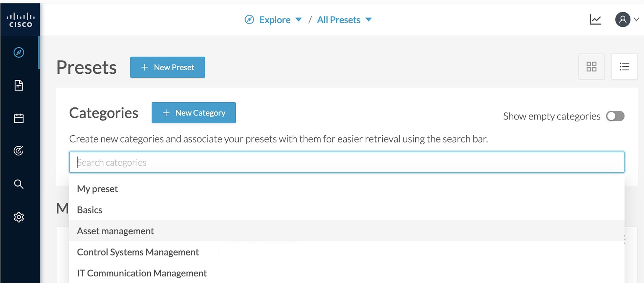Click the New Category button

tap(193, 113)
